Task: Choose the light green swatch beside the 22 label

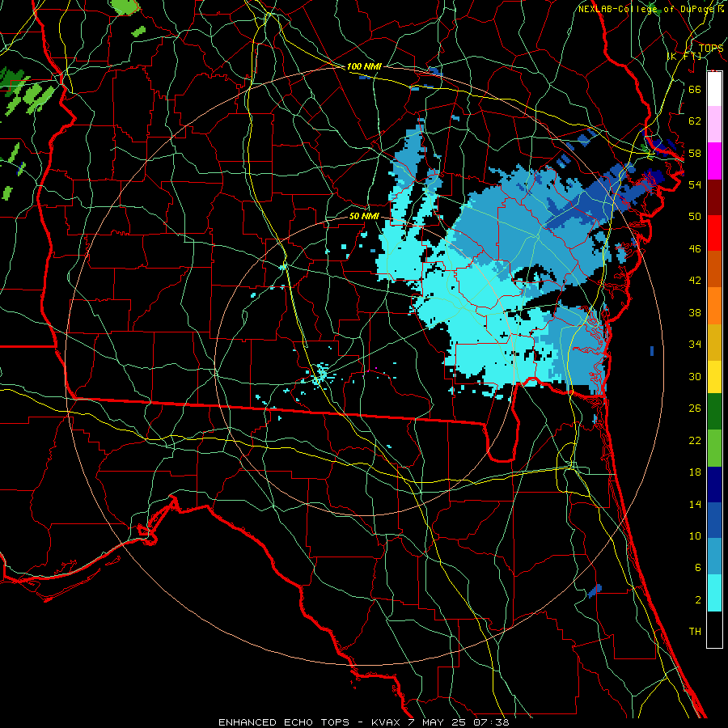Action: pos(714,448)
